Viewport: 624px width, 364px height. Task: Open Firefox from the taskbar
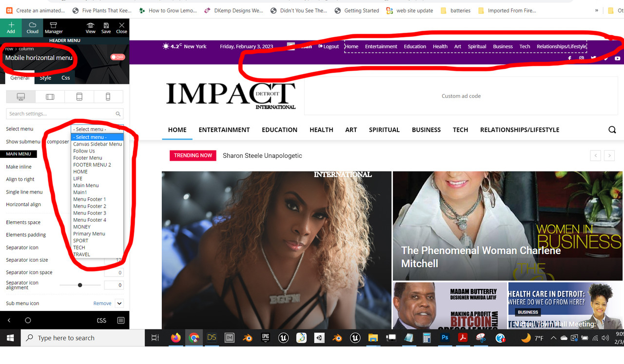click(176, 338)
